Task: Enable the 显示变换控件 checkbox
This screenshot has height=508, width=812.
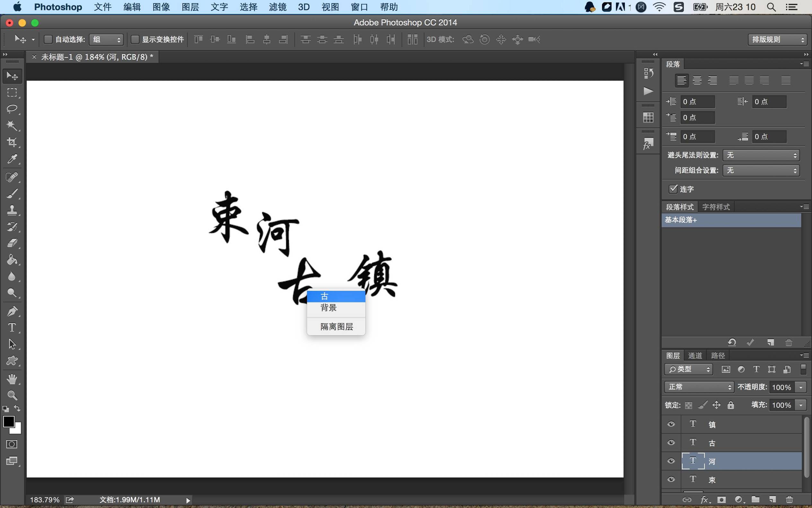Action: [x=135, y=39]
